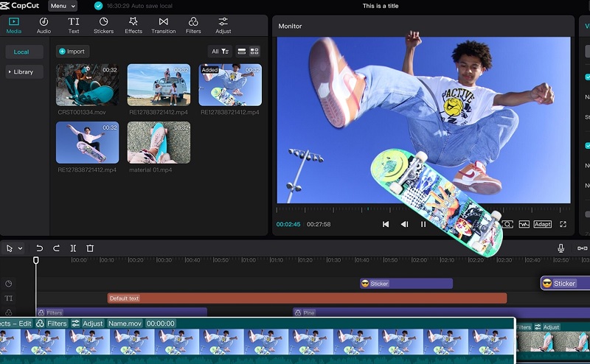The height and width of the screenshot is (364, 590).
Task: Click the 00:00:00 timecode on clip
Action: click(x=161, y=323)
